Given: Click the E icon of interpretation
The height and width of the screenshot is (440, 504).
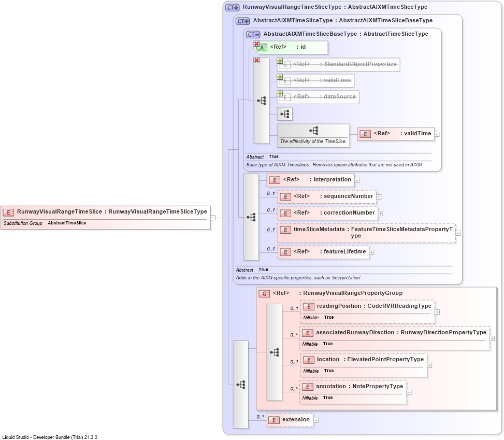Looking at the screenshot, I should point(275,180).
